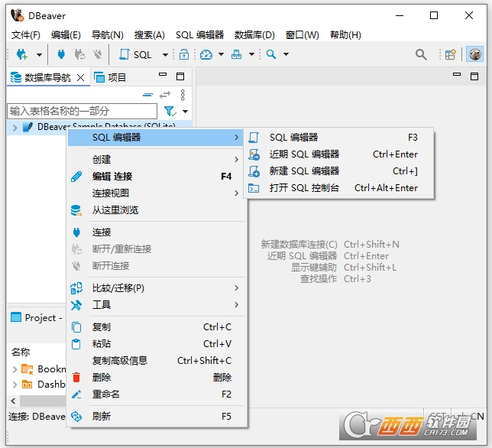492x448 pixels.
Task: Open the navigator view menu dots
Action: [x=183, y=95]
